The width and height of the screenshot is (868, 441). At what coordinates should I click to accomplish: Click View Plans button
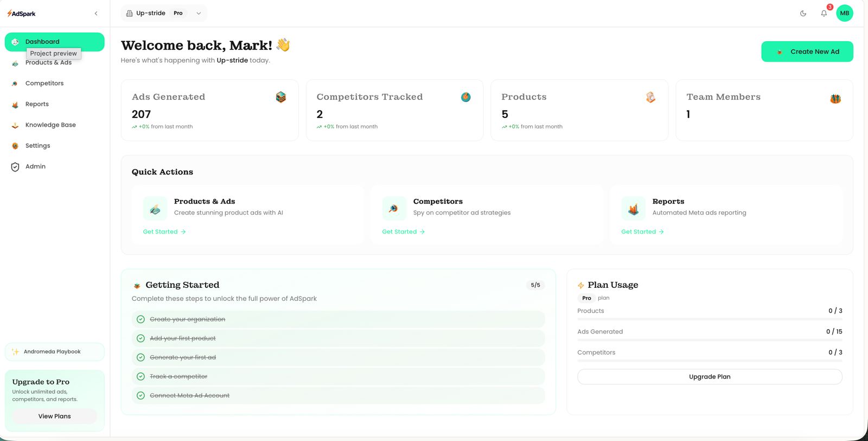coord(54,417)
